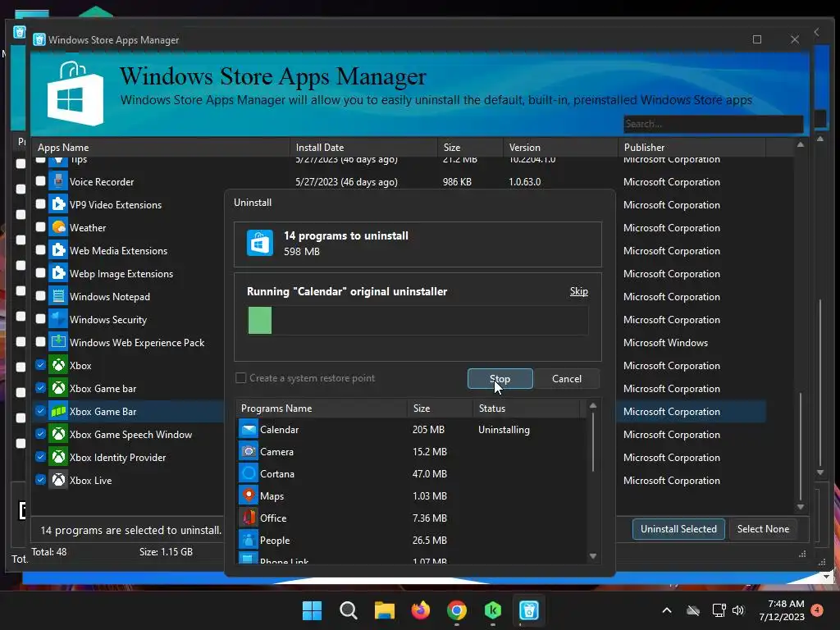
Task: Click the Web Media Extensions icon
Action: pyautogui.click(x=58, y=251)
